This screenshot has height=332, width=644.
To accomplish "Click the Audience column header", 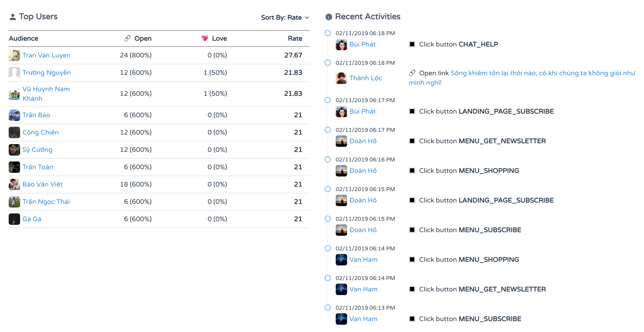I will click(24, 39).
